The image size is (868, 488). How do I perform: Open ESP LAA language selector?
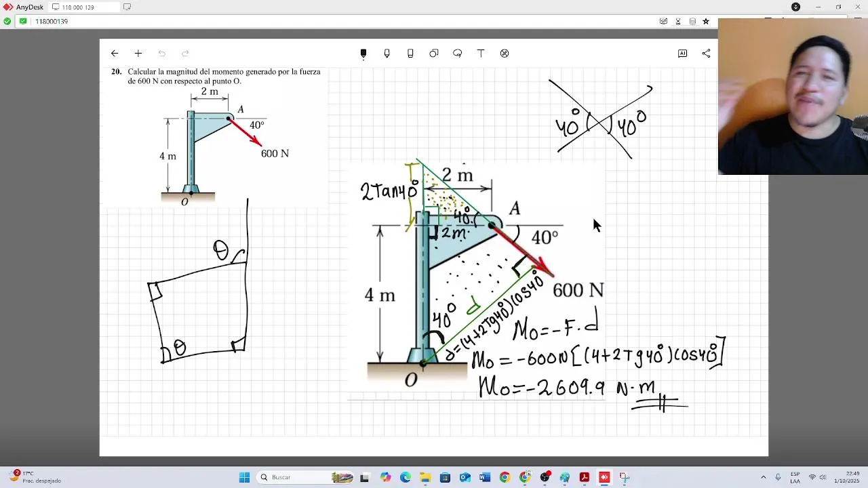(x=795, y=477)
